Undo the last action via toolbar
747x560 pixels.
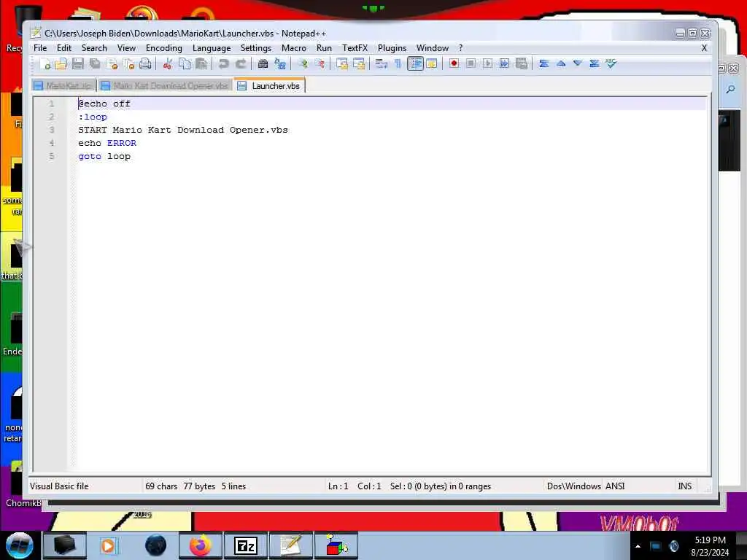[223, 63]
